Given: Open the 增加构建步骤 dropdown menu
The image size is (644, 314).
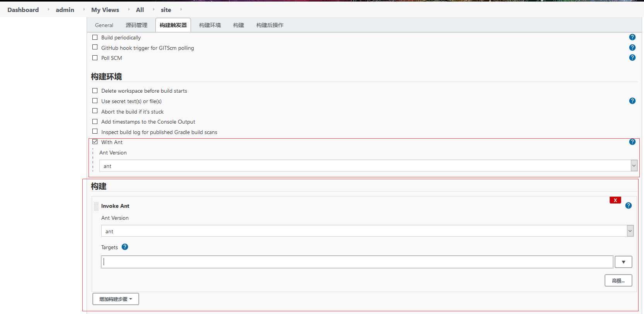Looking at the screenshot, I should click(116, 299).
